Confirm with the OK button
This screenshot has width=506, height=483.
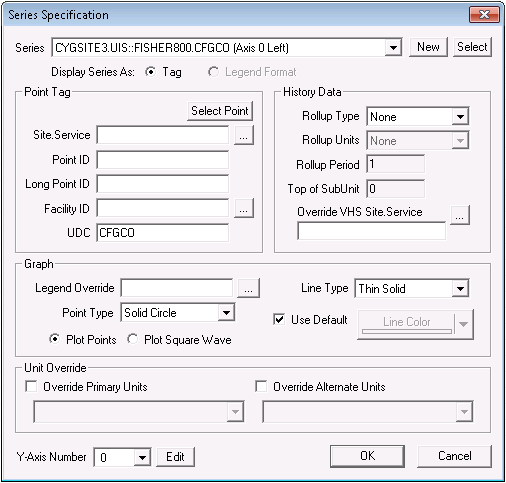(x=367, y=456)
